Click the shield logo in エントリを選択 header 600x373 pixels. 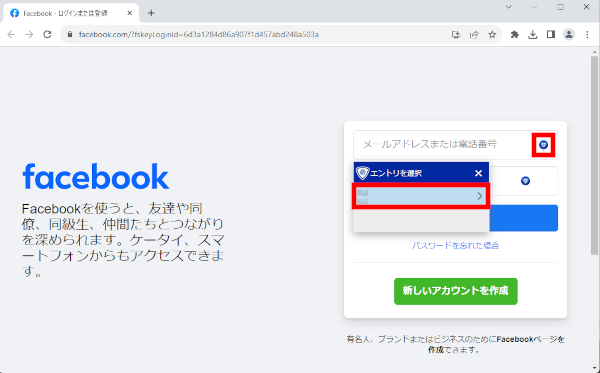pyautogui.click(x=362, y=173)
